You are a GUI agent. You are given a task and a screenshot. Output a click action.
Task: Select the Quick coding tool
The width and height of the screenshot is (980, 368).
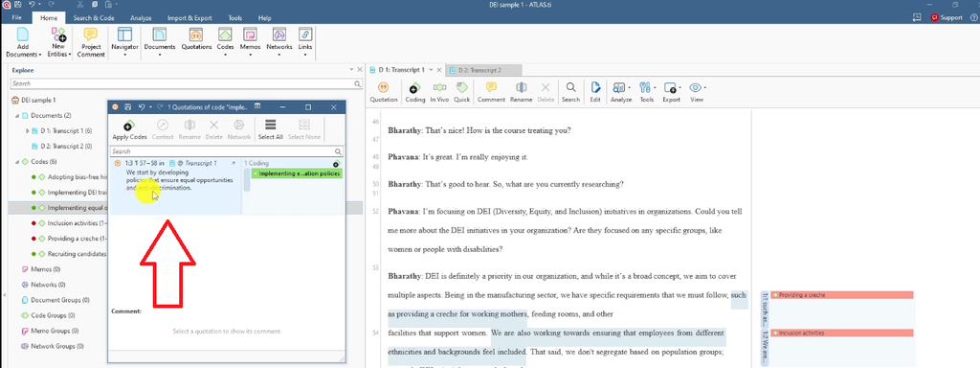pyautogui.click(x=462, y=92)
